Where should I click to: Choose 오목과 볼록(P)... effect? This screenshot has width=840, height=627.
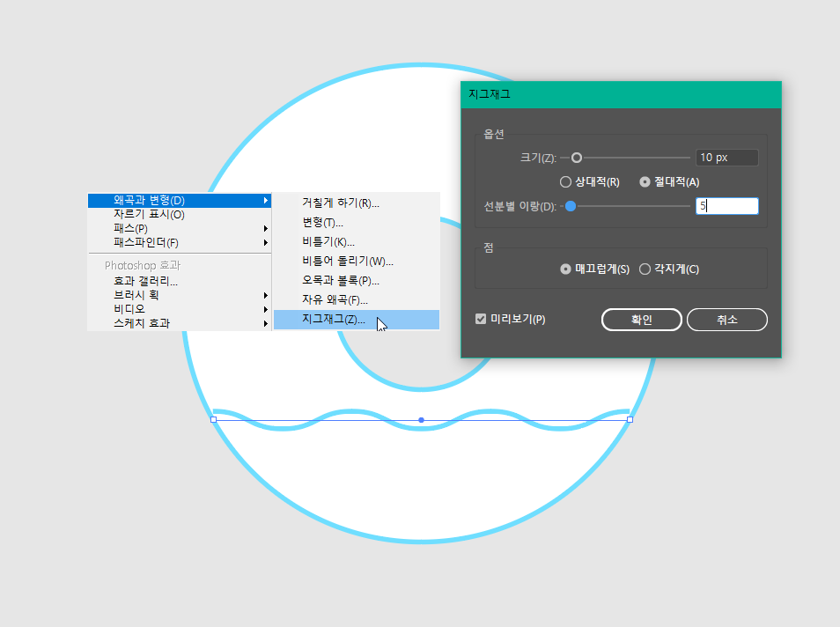(x=357, y=280)
